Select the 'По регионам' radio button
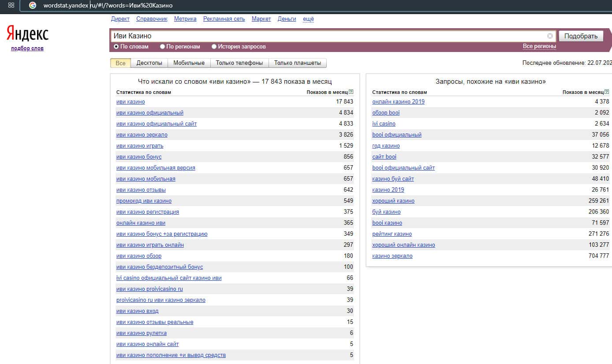 pyautogui.click(x=162, y=46)
